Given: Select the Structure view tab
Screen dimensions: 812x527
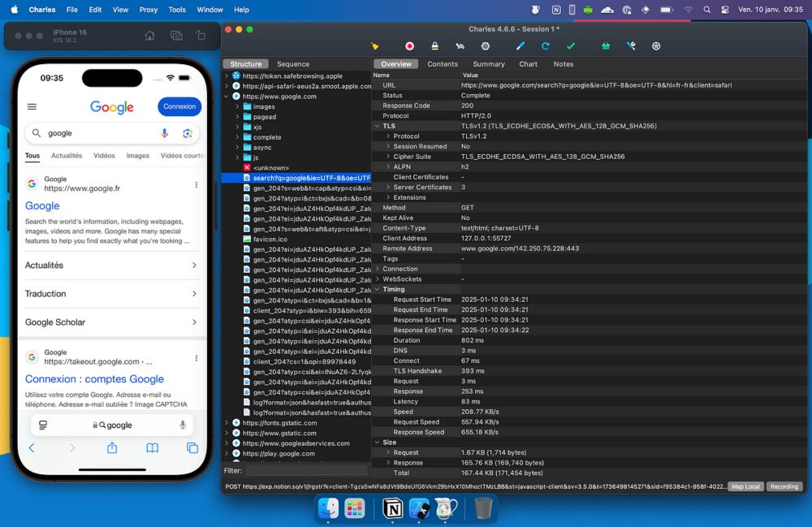Looking at the screenshot, I should [246, 64].
